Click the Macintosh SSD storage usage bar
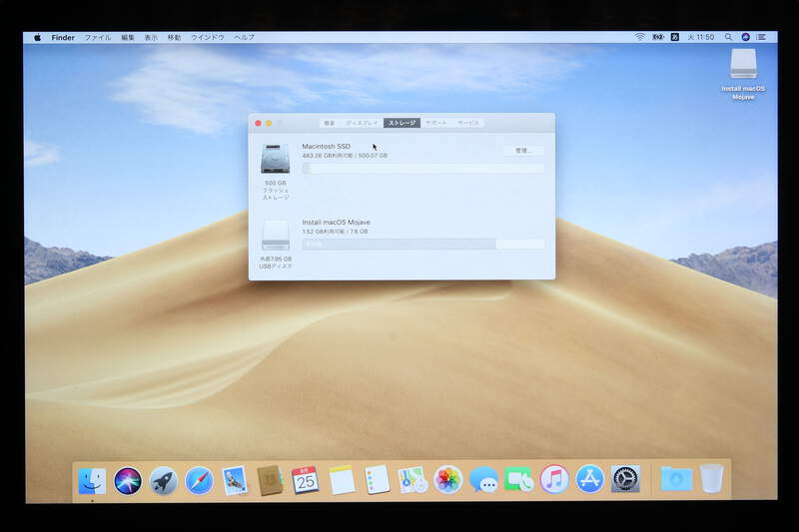The width and height of the screenshot is (799, 532). click(422, 168)
